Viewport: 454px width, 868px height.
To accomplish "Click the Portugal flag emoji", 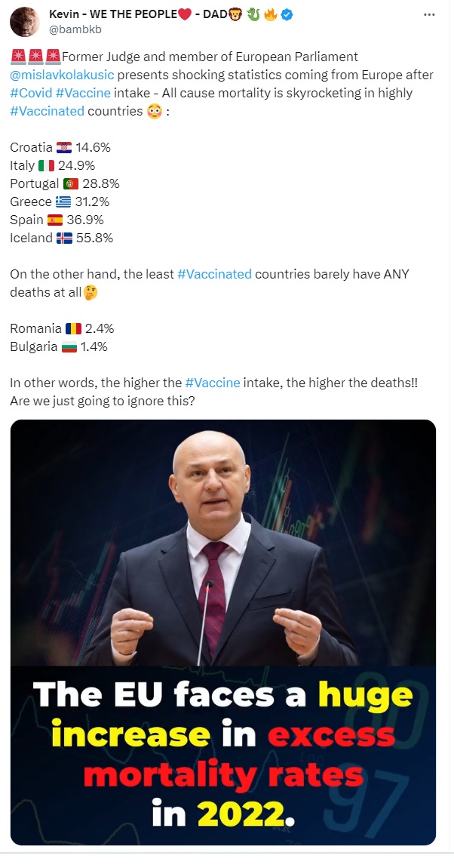I will coord(72,183).
